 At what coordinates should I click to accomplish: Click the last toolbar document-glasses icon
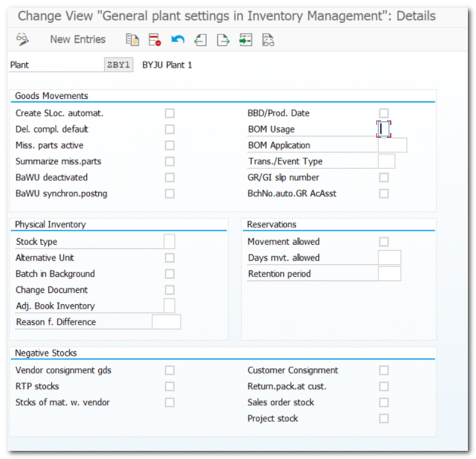click(268, 40)
